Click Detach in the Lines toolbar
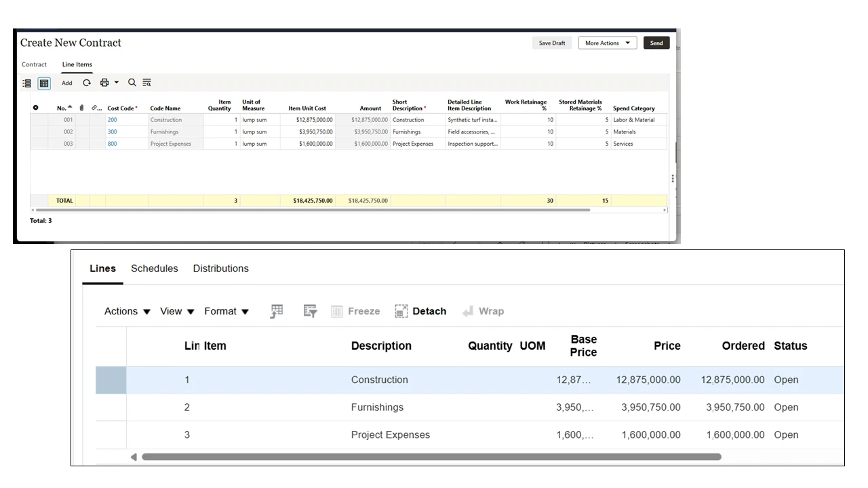 click(x=420, y=311)
